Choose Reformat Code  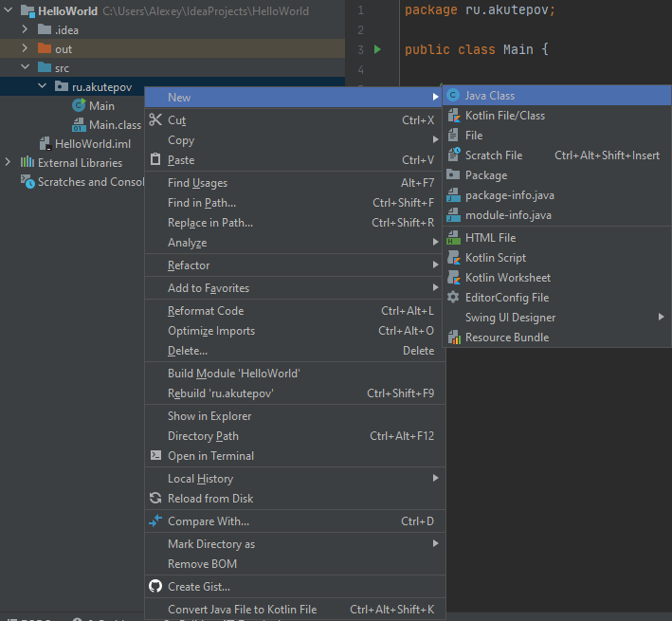tap(296, 310)
